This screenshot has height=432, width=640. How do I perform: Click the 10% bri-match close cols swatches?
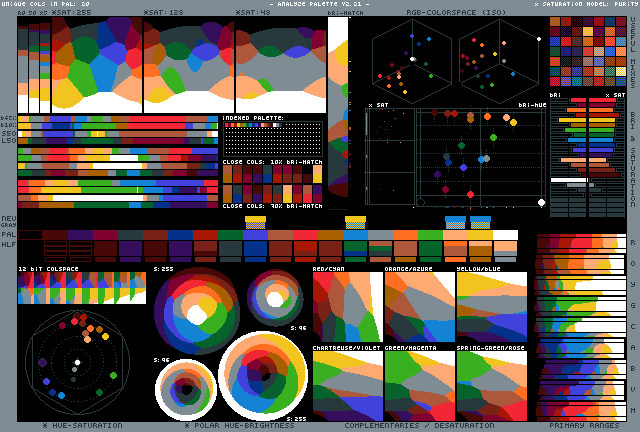(x=272, y=182)
